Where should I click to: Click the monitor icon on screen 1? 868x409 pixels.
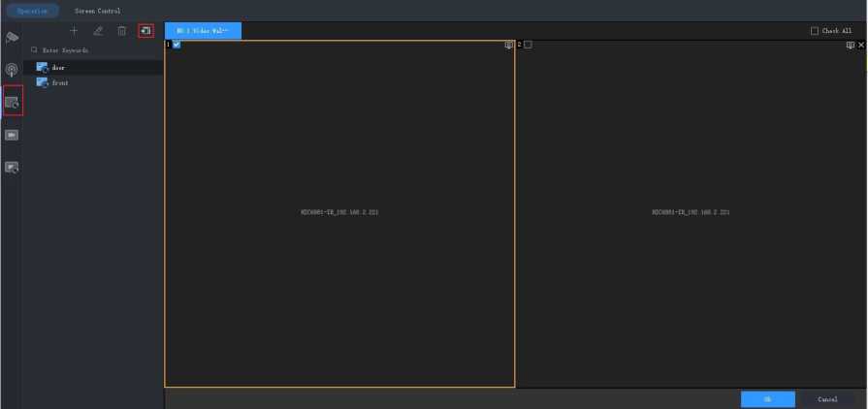pos(508,45)
